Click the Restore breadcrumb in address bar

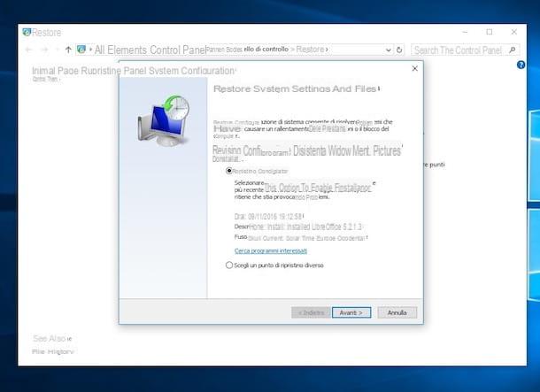(x=310, y=50)
